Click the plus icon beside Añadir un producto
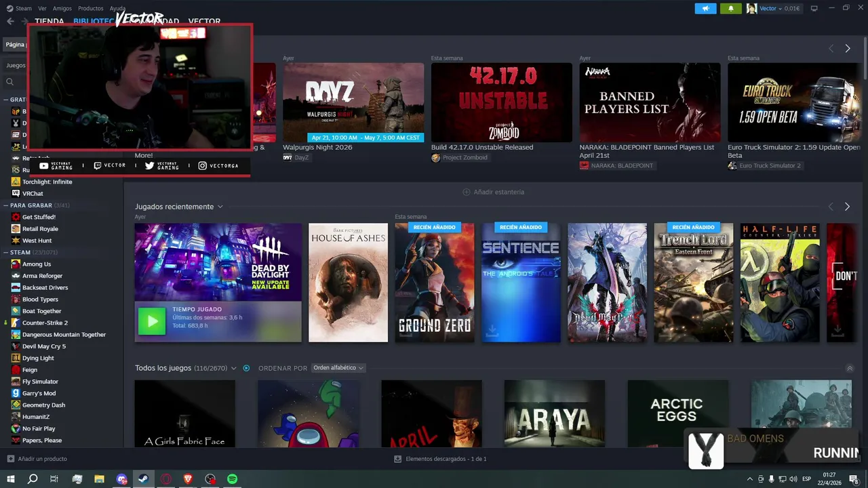868x488 pixels. pyautogui.click(x=10, y=459)
